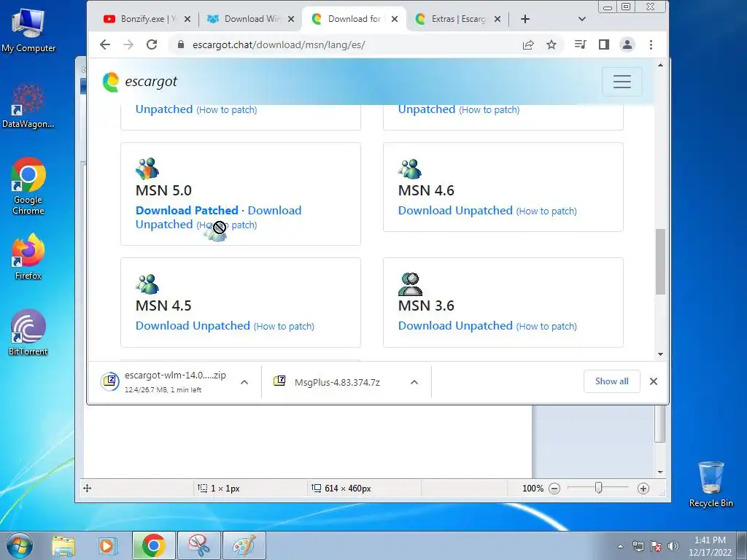Screen dimensions: 747x560
Task: Open Windows Explorer from taskbar
Action: click(x=64, y=546)
